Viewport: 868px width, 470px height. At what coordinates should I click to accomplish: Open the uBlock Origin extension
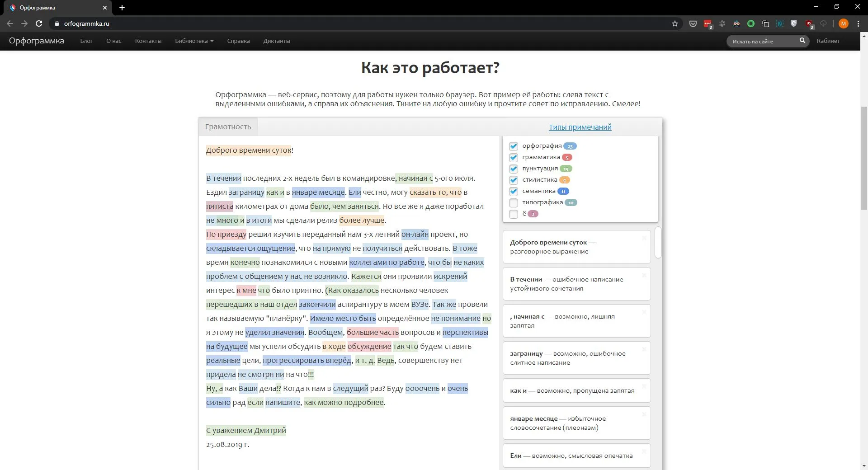click(809, 24)
